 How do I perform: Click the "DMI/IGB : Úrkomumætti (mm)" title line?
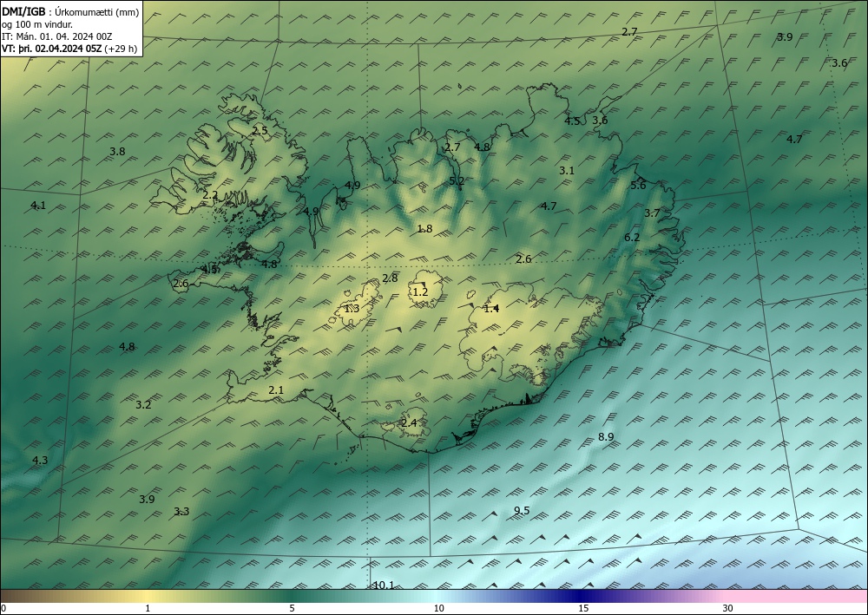[x=70, y=13]
